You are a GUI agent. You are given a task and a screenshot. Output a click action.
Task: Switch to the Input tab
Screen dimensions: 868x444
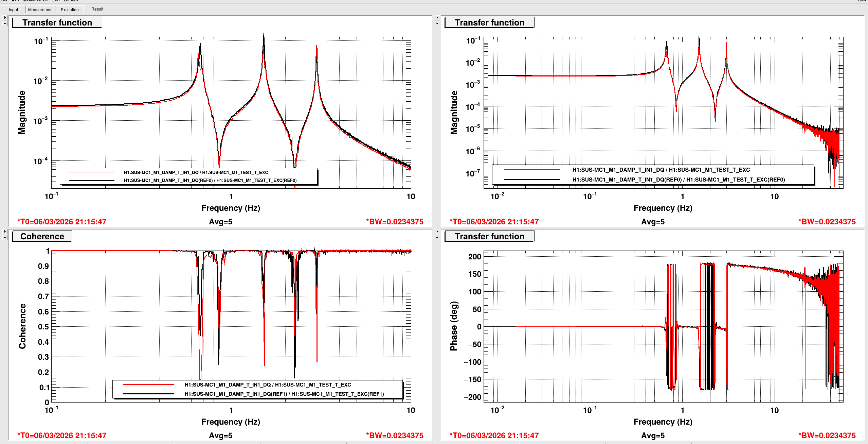click(x=13, y=10)
